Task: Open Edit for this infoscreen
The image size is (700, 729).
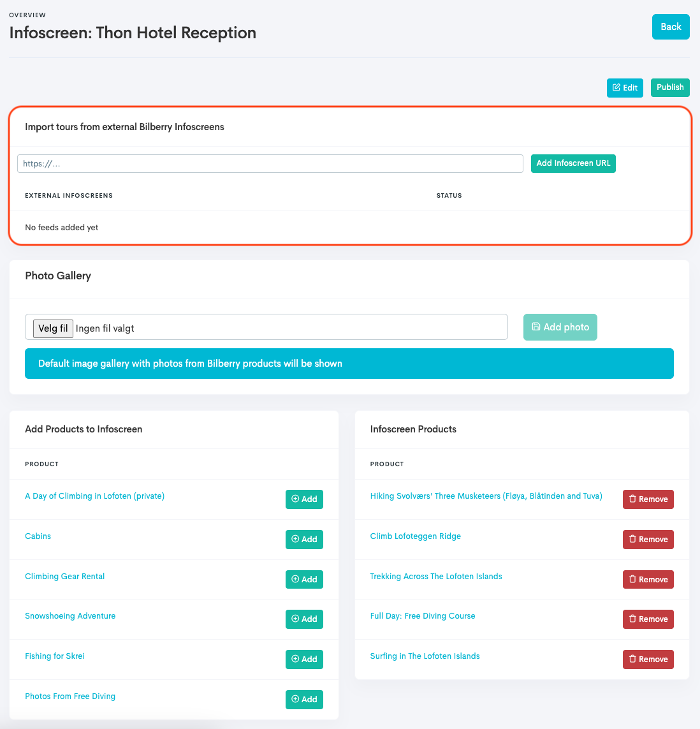Action: click(625, 88)
